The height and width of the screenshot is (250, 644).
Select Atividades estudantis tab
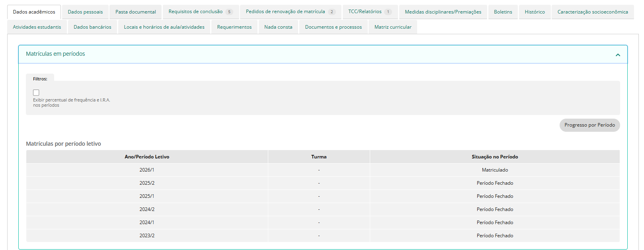tap(37, 27)
